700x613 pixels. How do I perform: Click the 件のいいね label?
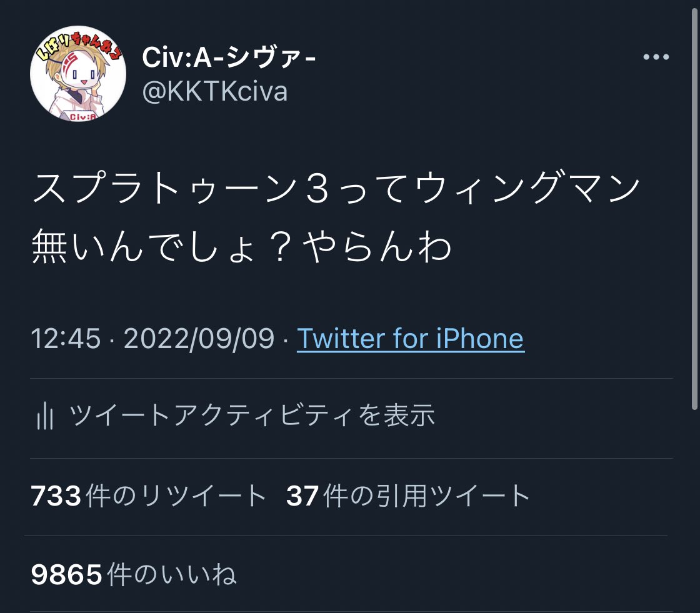point(172,575)
